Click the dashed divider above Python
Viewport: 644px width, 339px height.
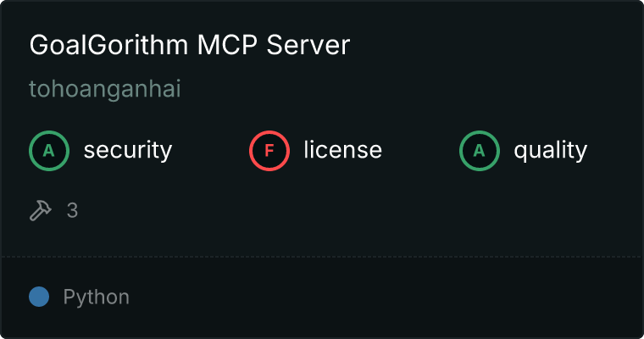[322, 257]
